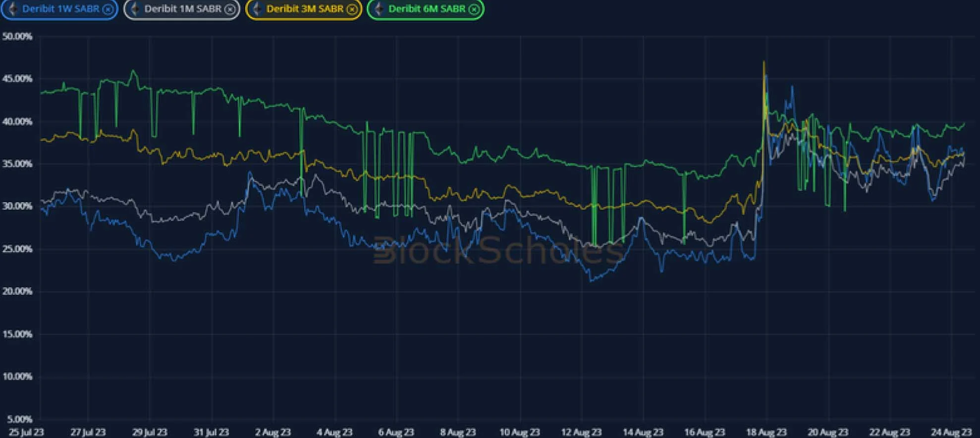Image resolution: width=980 pixels, height=438 pixels.
Task: Click the 22 Aug 23 date label
Action: pos(889,432)
